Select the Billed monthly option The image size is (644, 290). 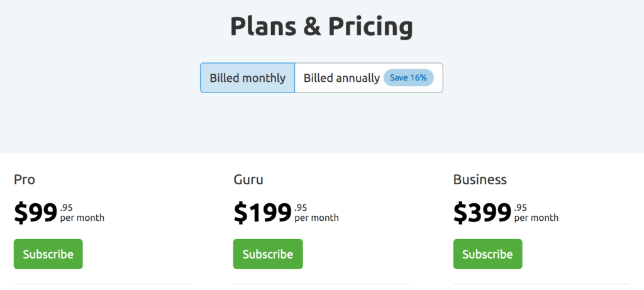(x=247, y=78)
